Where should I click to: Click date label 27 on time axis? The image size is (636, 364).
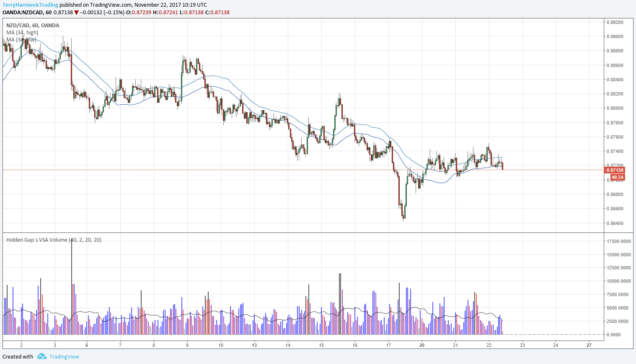click(589, 345)
